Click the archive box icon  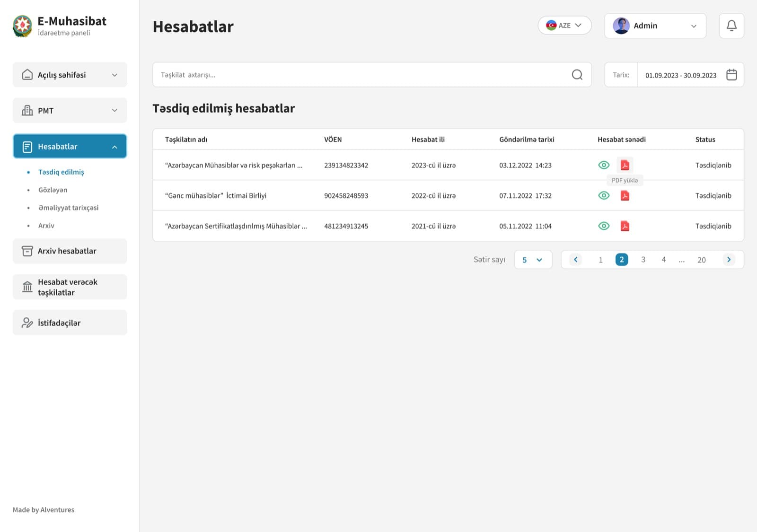point(27,251)
